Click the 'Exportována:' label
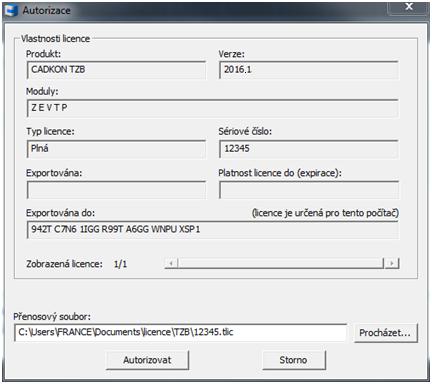This screenshot has height=384, width=432. [x=54, y=173]
